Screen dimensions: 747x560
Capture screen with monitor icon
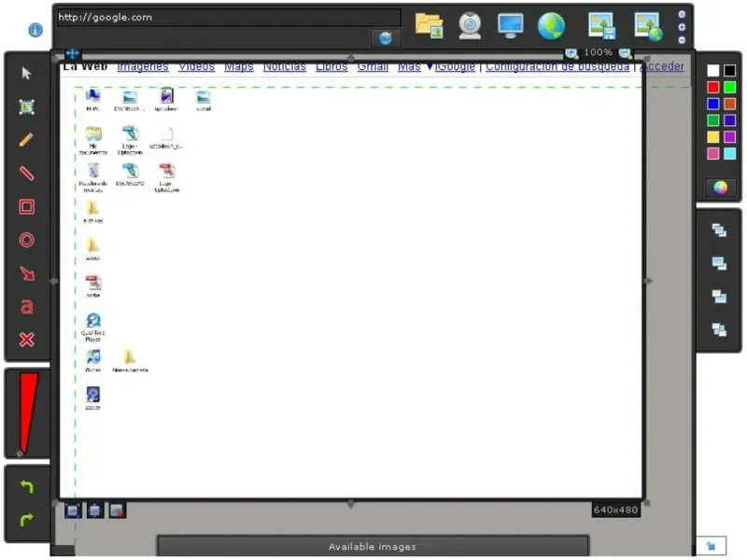510,26
